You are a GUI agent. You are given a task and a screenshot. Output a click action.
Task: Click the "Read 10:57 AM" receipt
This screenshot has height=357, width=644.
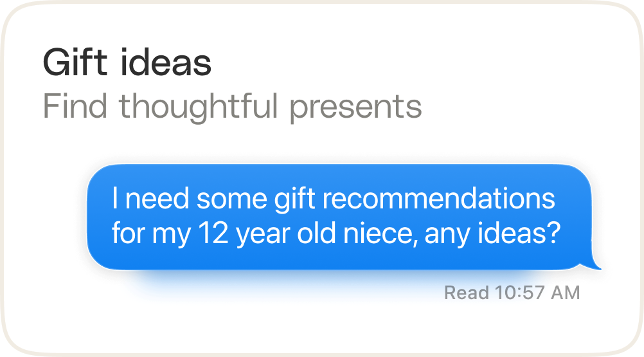512,293
